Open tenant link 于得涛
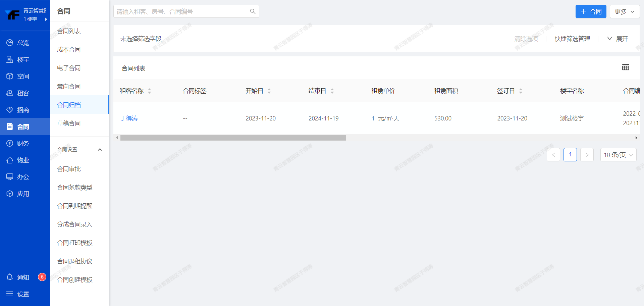 tap(129, 118)
